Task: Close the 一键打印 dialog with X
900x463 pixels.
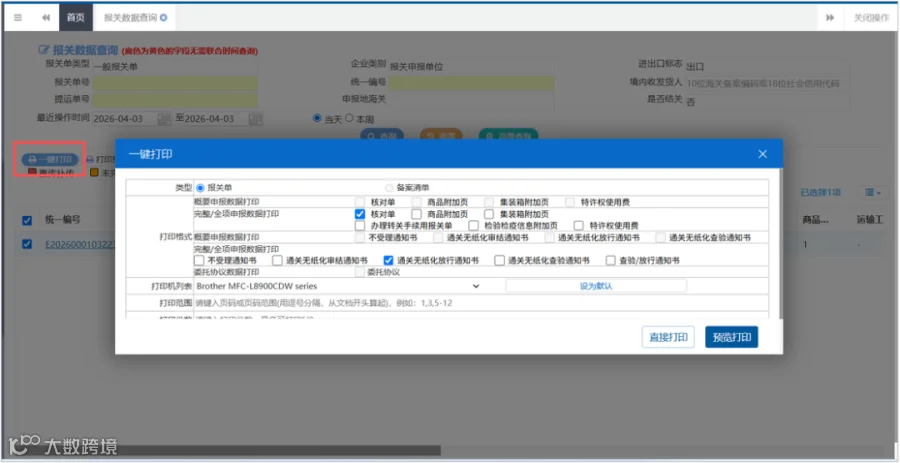Action: click(762, 154)
